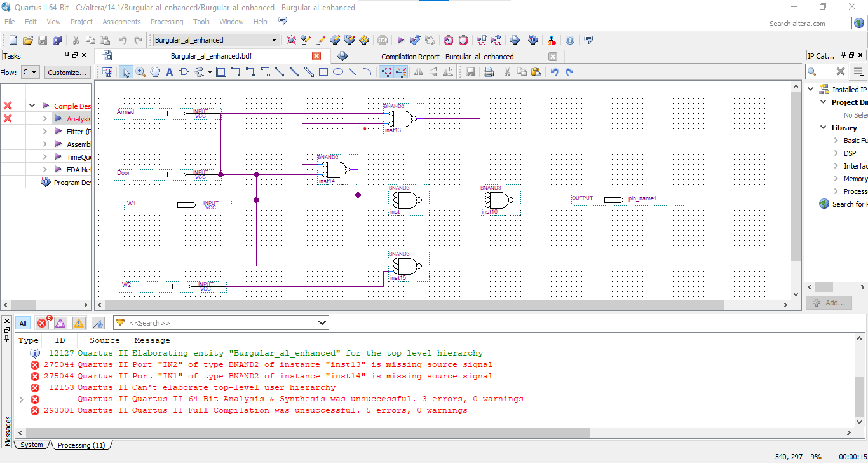The height and width of the screenshot is (463, 868).
Task: Expand the Compile Design task tree
Action: (32, 106)
